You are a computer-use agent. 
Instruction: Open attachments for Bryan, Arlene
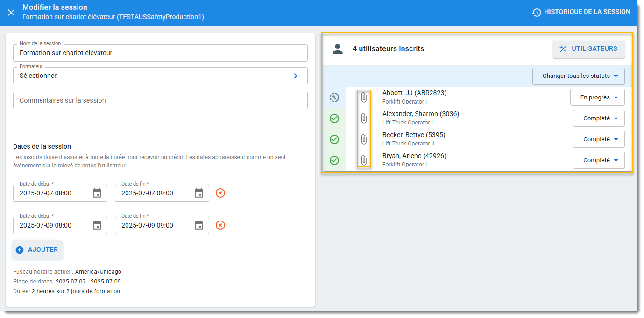pos(364,160)
